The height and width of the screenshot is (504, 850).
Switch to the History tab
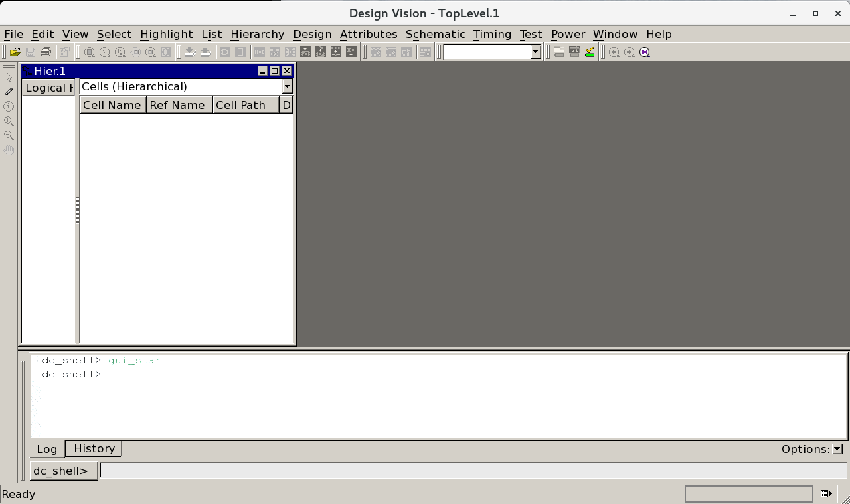point(93,448)
